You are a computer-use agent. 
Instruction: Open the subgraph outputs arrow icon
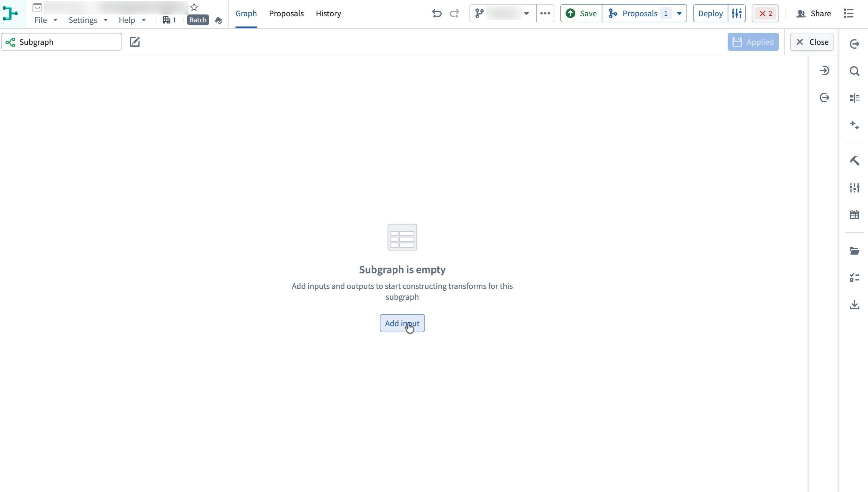pos(824,98)
